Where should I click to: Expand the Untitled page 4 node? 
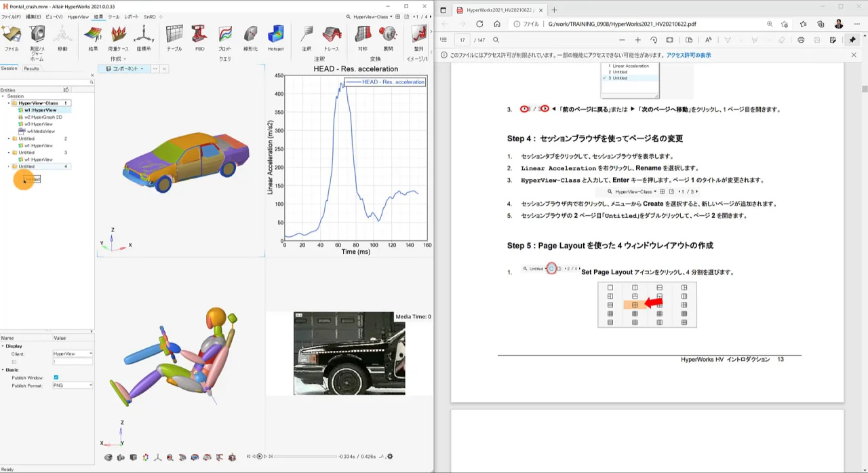tap(9, 166)
